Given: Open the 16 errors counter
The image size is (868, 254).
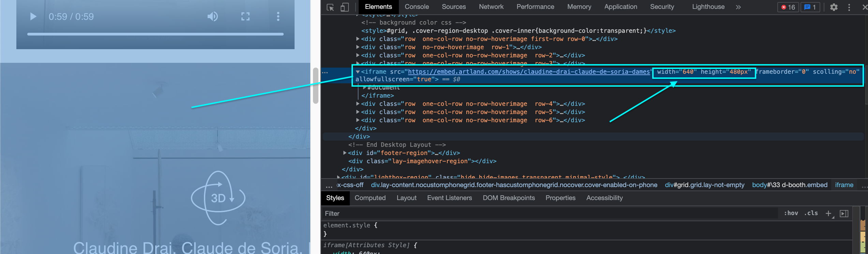Looking at the screenshot, I should pyautogui.click(x=788, y=7).
